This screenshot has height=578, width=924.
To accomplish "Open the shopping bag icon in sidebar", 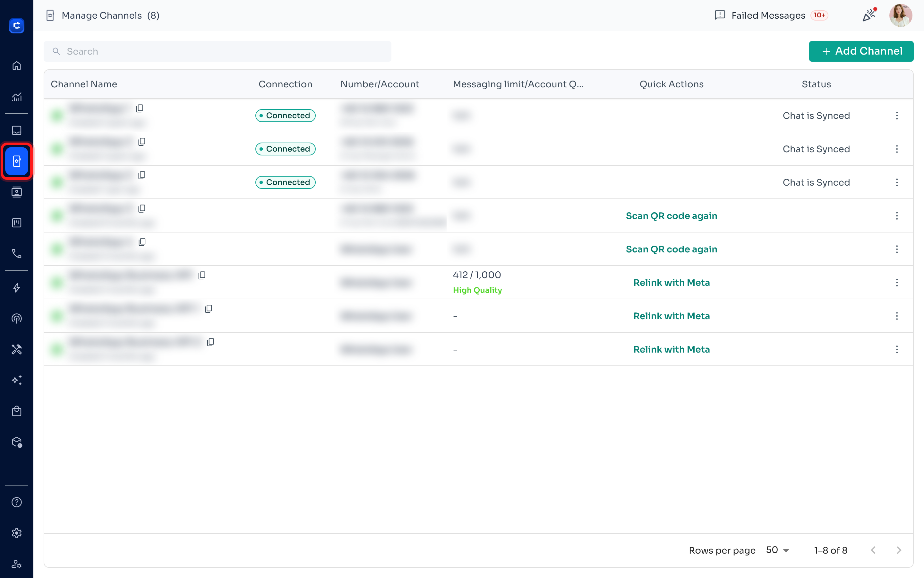I will coord(16,411).
